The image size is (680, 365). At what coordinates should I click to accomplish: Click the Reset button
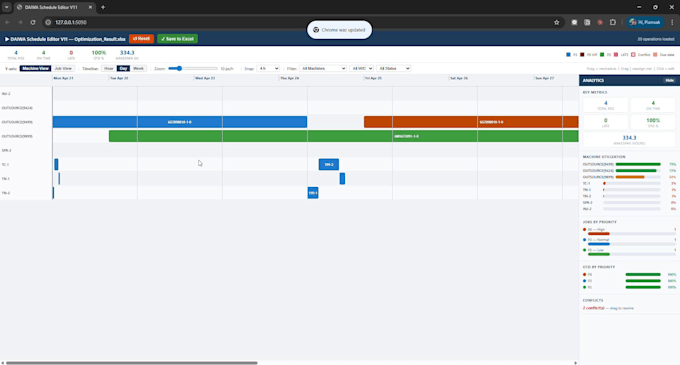(x=141, y=39)
